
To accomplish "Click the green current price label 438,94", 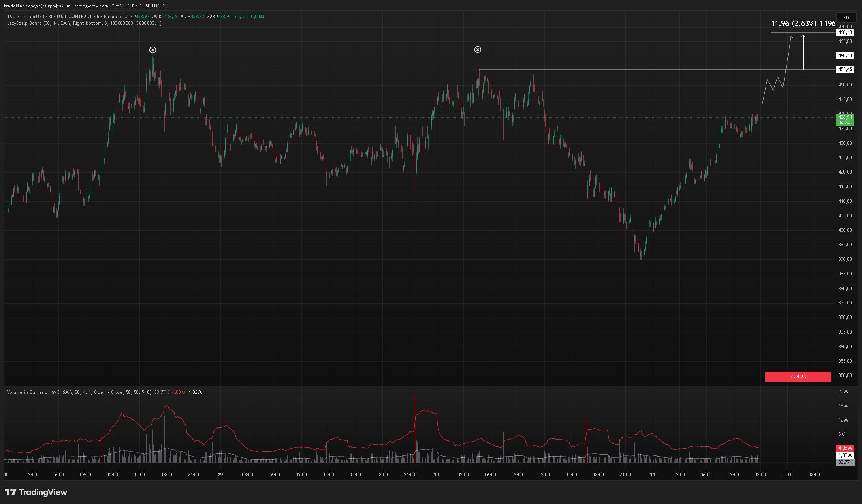I will coord(845,118).
